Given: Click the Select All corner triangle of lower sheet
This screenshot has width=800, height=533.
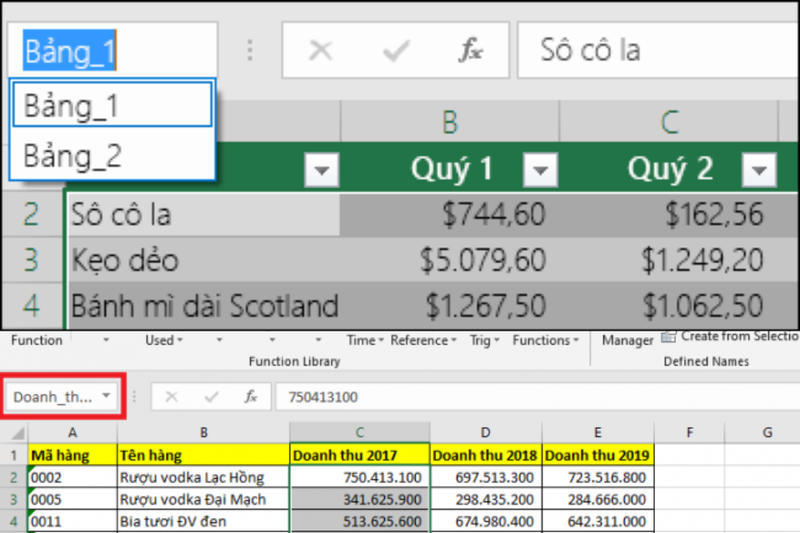Looking at the screenshot, I should click(x=18, y=433).
